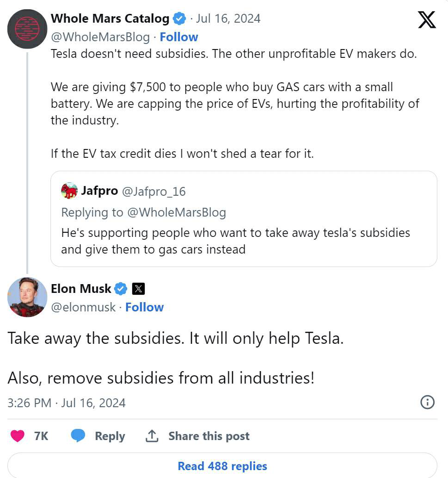Screen dimensions: 448x478
Task: Follow the @WholeMarsBlog account
Action: pyautogui.click(x=178, y=37)
